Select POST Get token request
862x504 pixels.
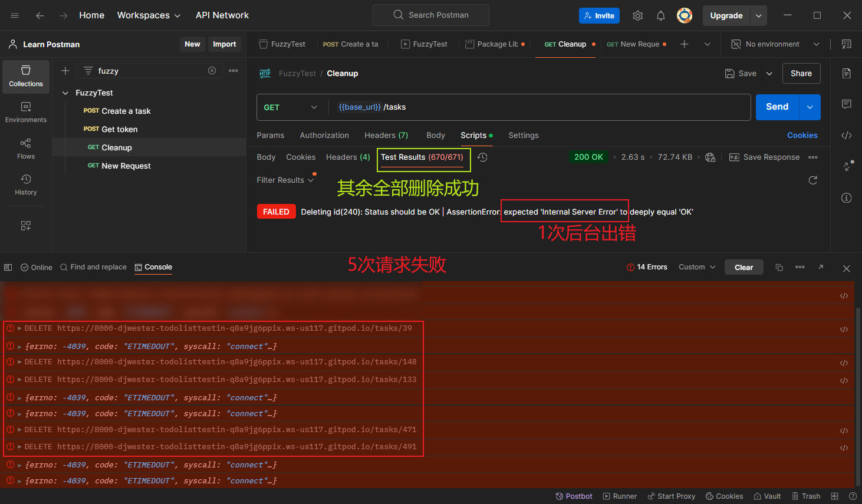tap(149, 130)
